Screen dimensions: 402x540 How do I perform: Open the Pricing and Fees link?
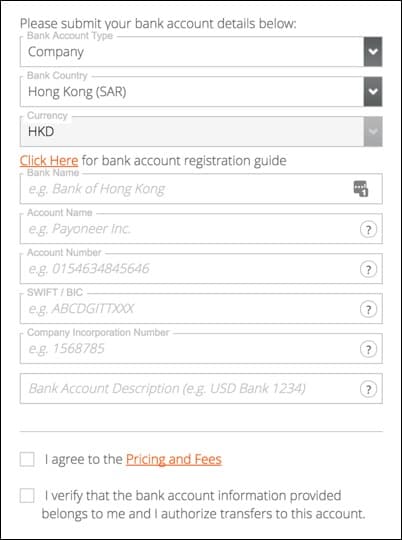pyautogui.click(x=174, y=459)
